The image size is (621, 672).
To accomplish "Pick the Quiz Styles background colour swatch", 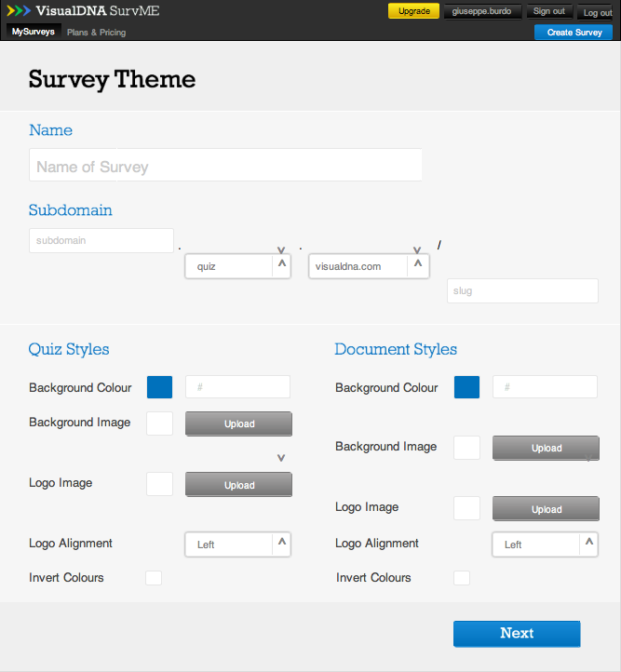I will coord(159,387).
